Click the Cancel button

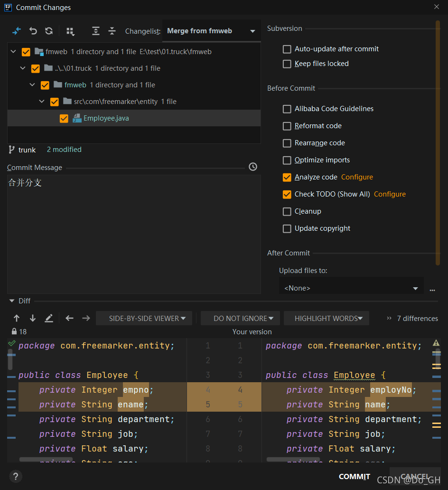tap(415, 476)
